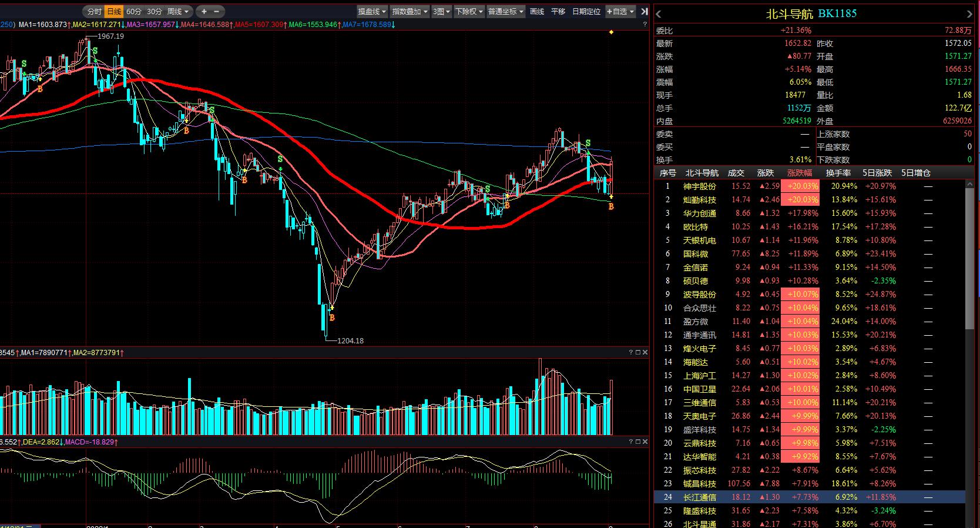
Task: Go to previous sector with left arrow
Action: click(x=659, y=14)
